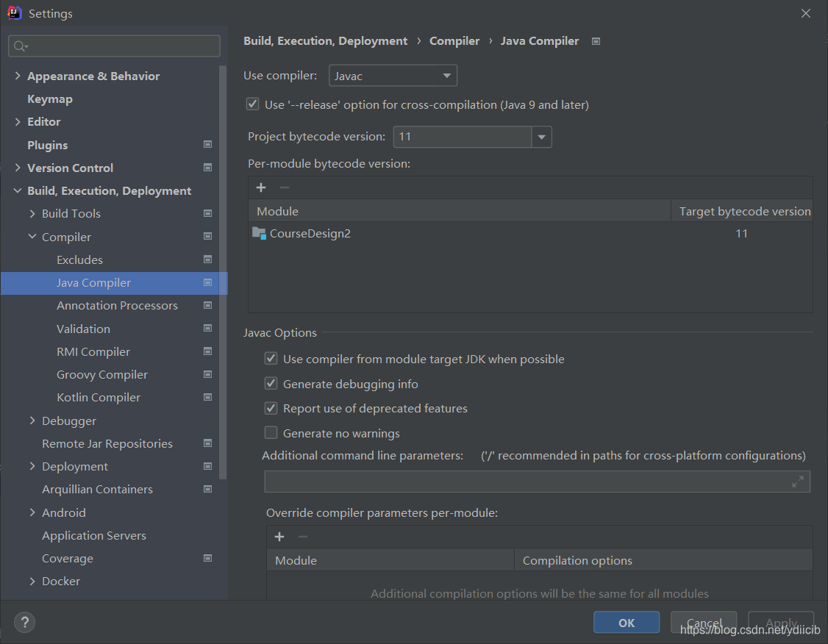828x644 pixels.
Task: Uncheck 'Report use of deprecated features'
Action: (271, 408)
